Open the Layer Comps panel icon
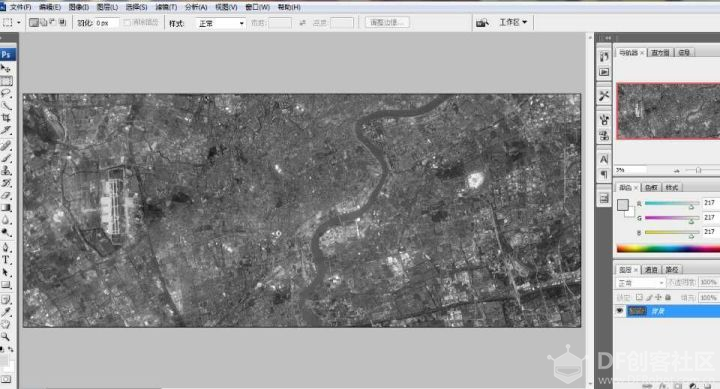 [604, 198]
